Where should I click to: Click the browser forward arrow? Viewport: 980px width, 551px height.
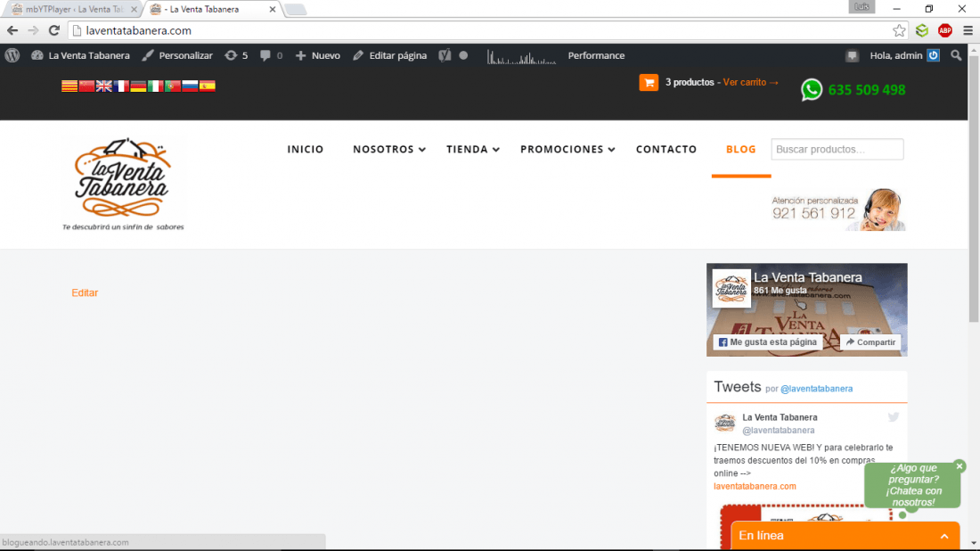pos(33,30)
